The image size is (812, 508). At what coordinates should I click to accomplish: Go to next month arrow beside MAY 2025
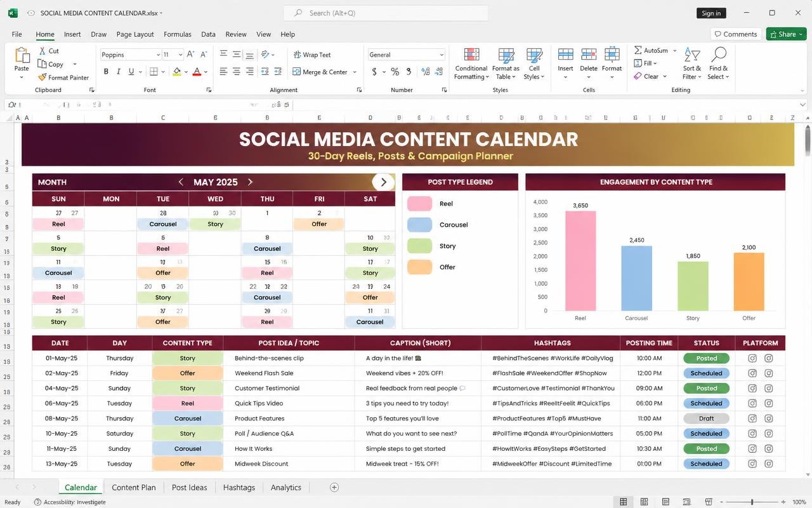(x=250, y=182)
